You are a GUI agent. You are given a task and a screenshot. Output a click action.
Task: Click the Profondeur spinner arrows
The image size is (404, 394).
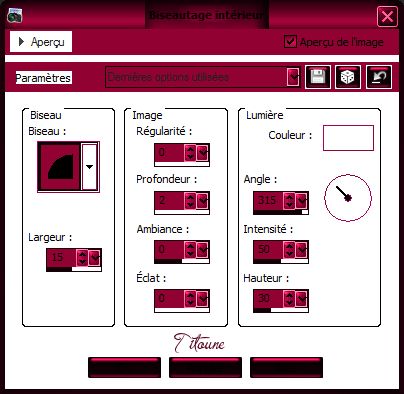pos(190,201)
